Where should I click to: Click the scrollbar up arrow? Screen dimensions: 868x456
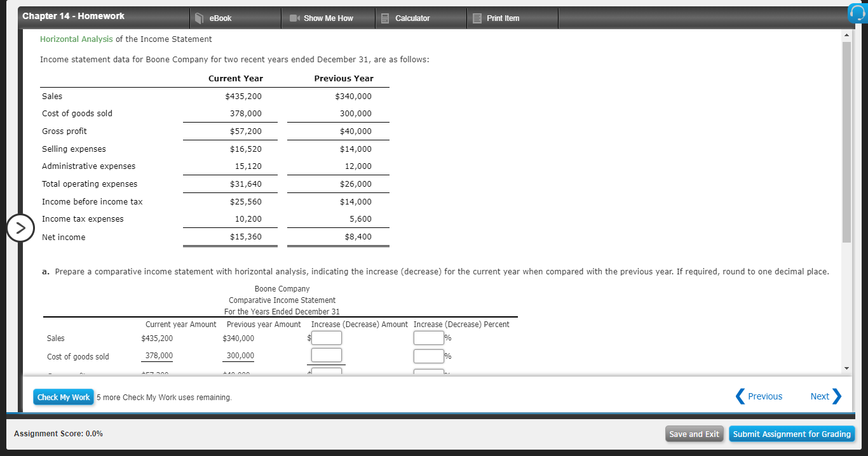(847, 36)
